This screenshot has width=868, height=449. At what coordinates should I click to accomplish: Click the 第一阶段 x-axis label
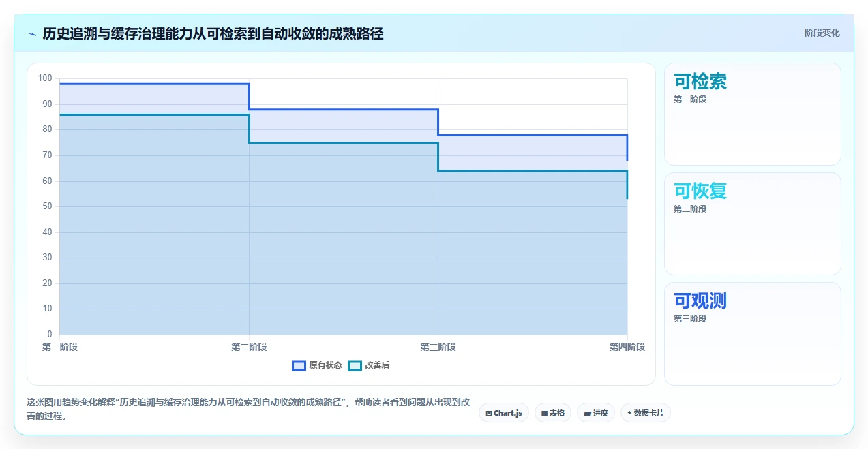pos(60,347)
